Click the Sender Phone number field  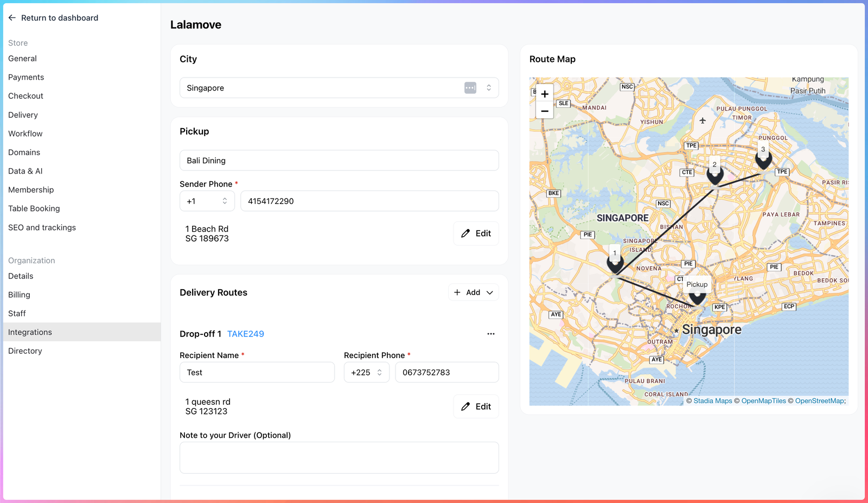click(369, 201)
